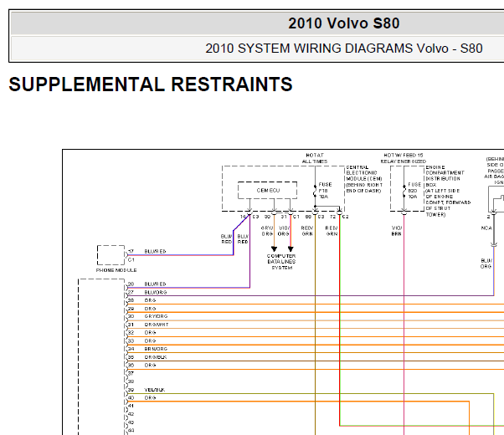
Task: Click 'BLU/ORG' label under the NCA wire
Action: click(x=486, y=264)
